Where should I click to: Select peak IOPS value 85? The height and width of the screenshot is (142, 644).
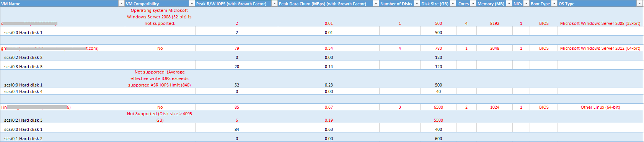(x=236, y=107)
